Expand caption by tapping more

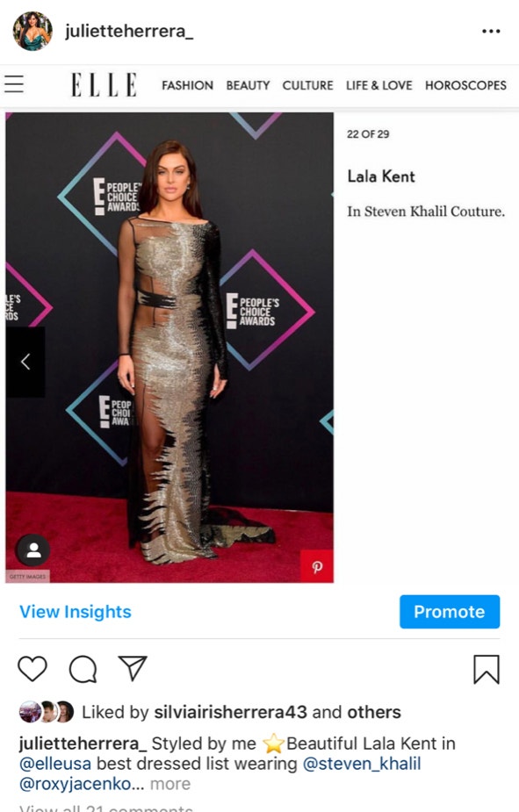[169, 784]
